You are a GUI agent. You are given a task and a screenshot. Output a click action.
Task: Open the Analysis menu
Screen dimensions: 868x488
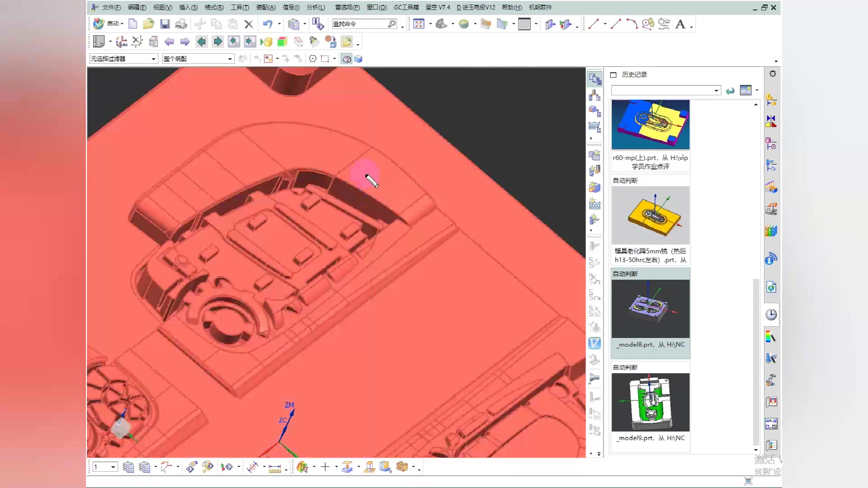(x=316, y=7)
